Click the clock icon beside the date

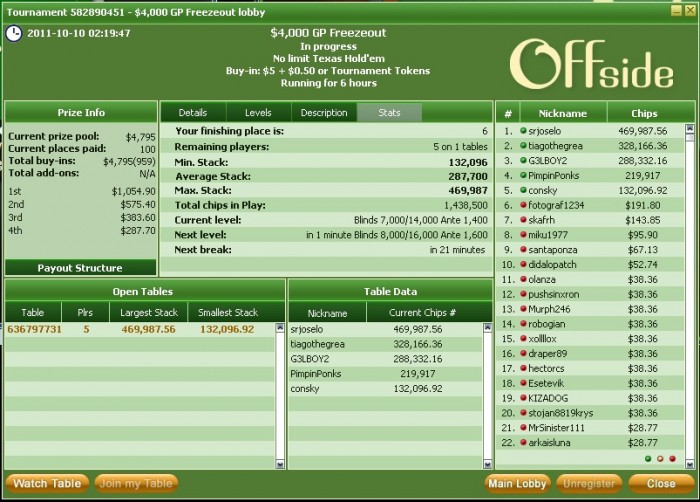click(x=14, y=34)
